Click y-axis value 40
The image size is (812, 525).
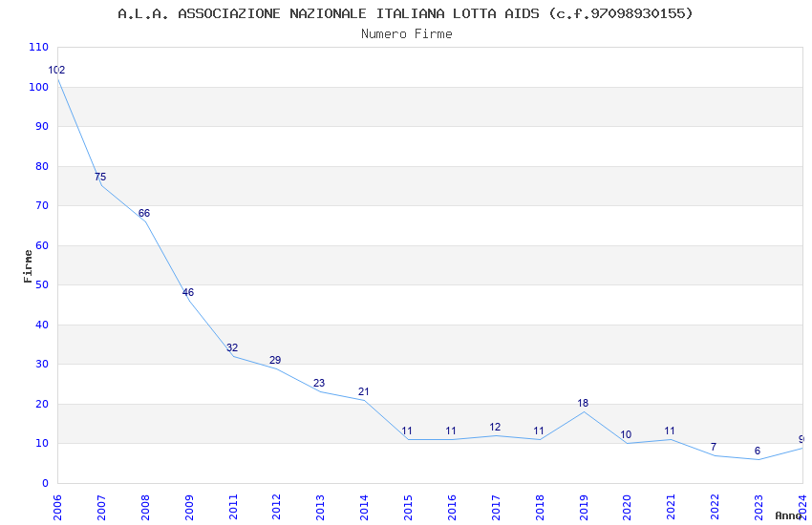coord(42,325)
